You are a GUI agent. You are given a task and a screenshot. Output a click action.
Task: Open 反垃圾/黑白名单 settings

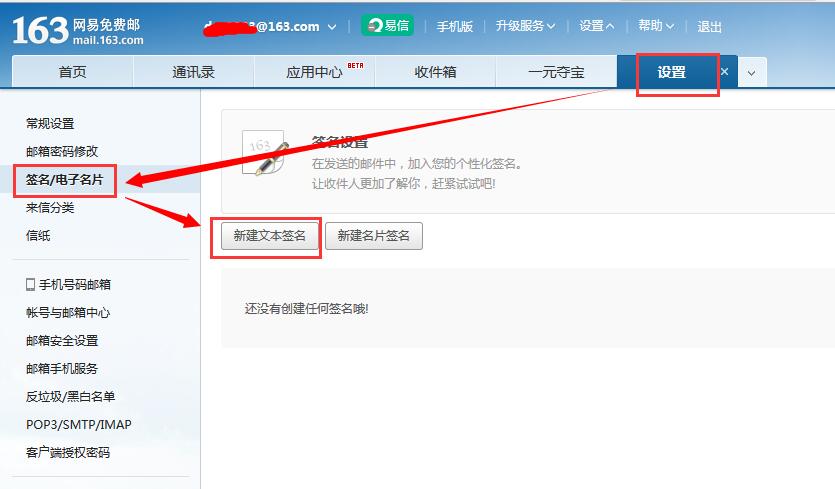[70, 396]
